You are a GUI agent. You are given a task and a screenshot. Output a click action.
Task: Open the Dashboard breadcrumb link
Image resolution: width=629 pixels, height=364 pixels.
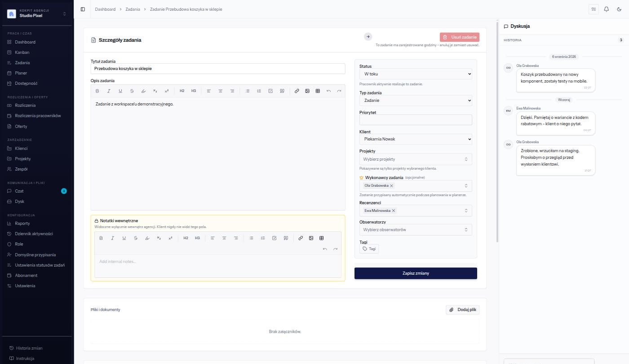point(105,9)
